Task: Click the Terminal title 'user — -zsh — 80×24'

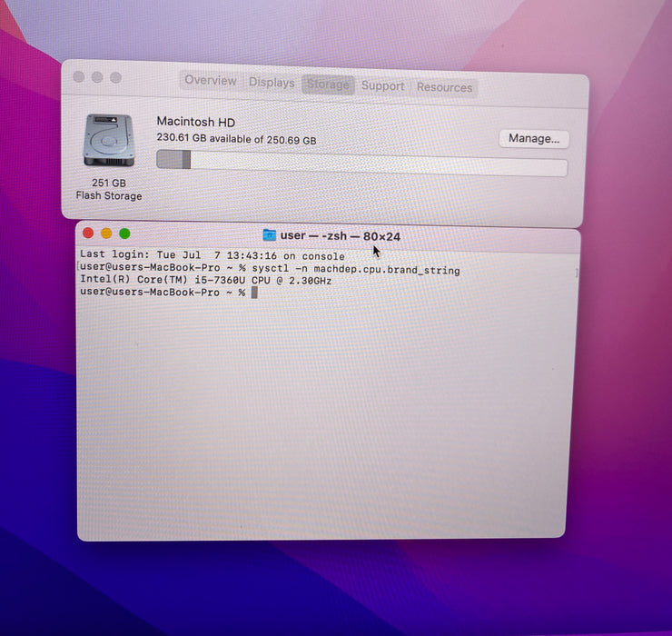Action: click(x=341, y=236)
